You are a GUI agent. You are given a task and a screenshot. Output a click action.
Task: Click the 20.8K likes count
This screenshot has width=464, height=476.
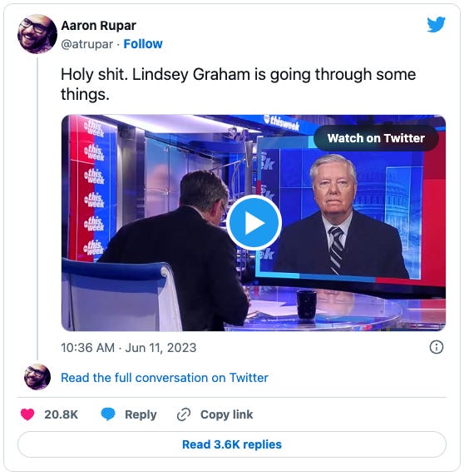pyautogui.click(x=62, y=414)
